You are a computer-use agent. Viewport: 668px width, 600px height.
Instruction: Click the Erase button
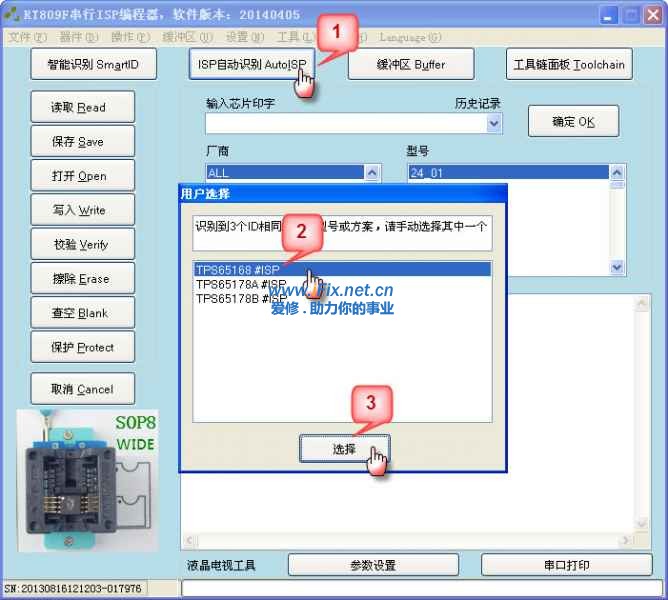click(79, 279)
